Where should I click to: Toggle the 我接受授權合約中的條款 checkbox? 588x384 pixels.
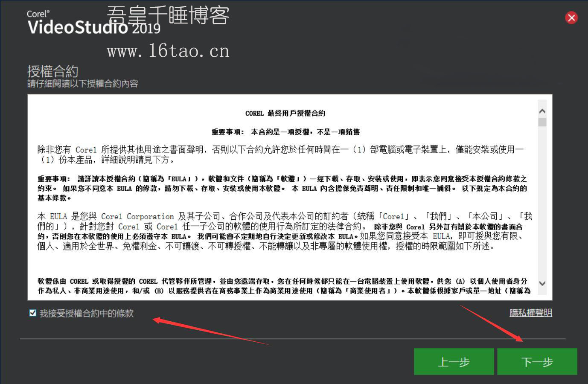click(x=33, y=313)
